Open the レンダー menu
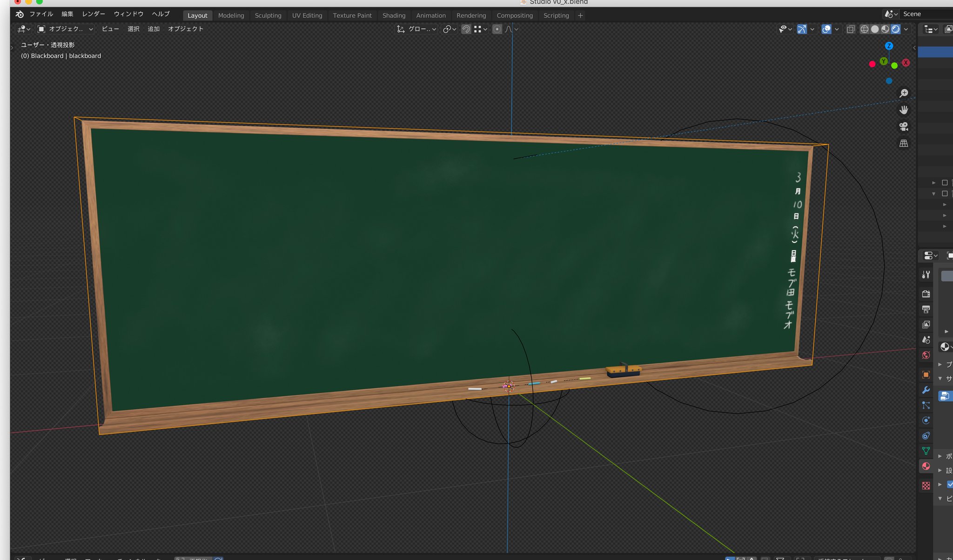This screenshot has height=560, width=953. (94, 14)
